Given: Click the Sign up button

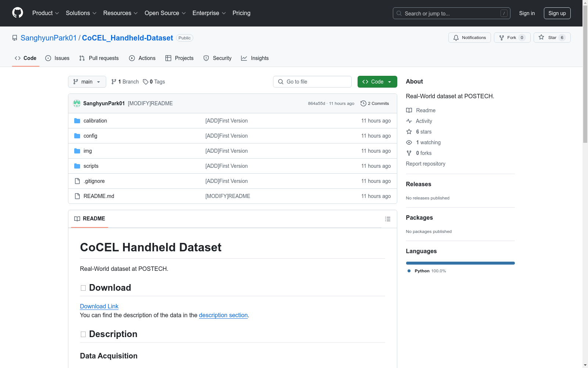Looking at the screenshot, I should 557,13.
